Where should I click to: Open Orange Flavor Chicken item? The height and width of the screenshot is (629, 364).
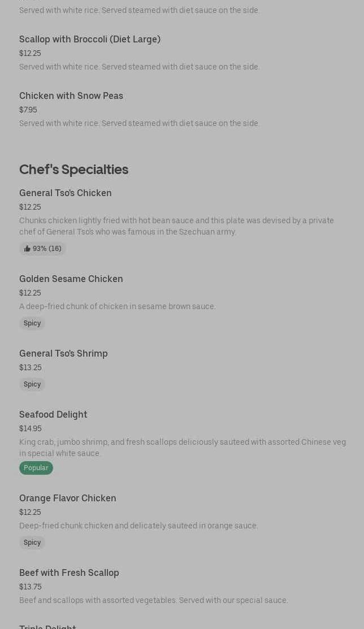pos(68,498)
